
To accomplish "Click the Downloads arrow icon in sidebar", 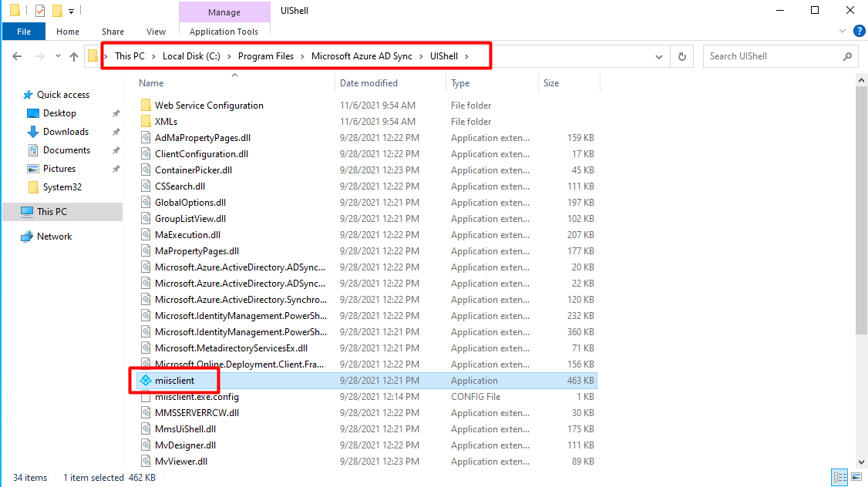I will [33, 132].
